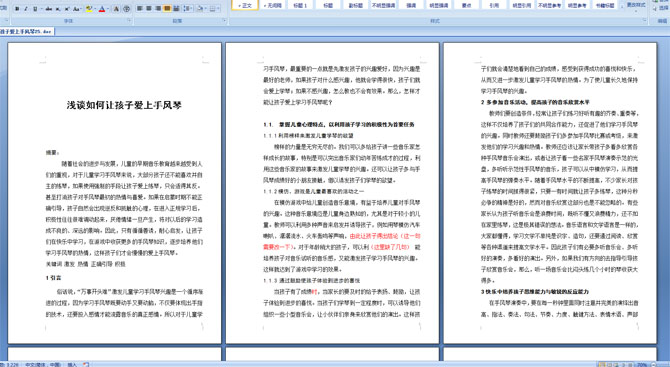Click the 摘要 heading on page one
This screenshot has height=367, width=670.
pyautogui.click(x=53, y=152)
